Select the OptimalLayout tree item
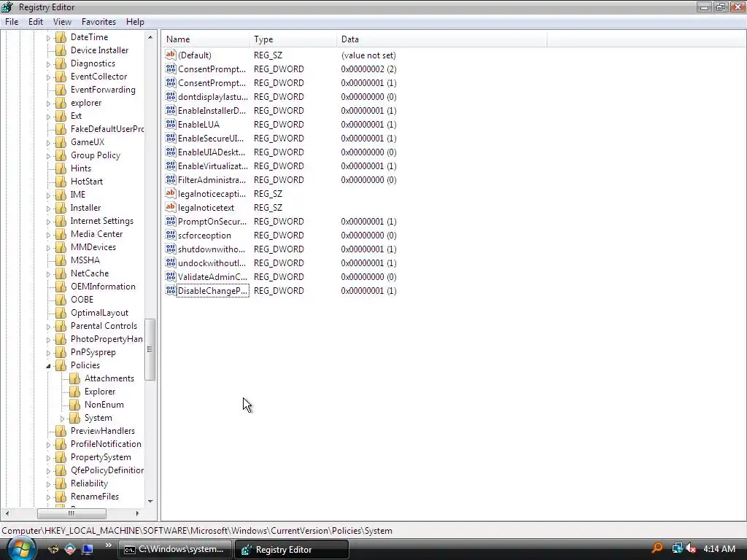 (x=99, y=313)
